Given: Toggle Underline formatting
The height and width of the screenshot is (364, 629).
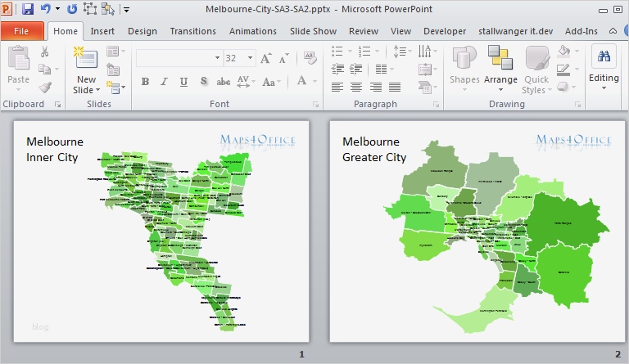Looking at the screenshot, I should pyautogui.click(x=183, y=82).
